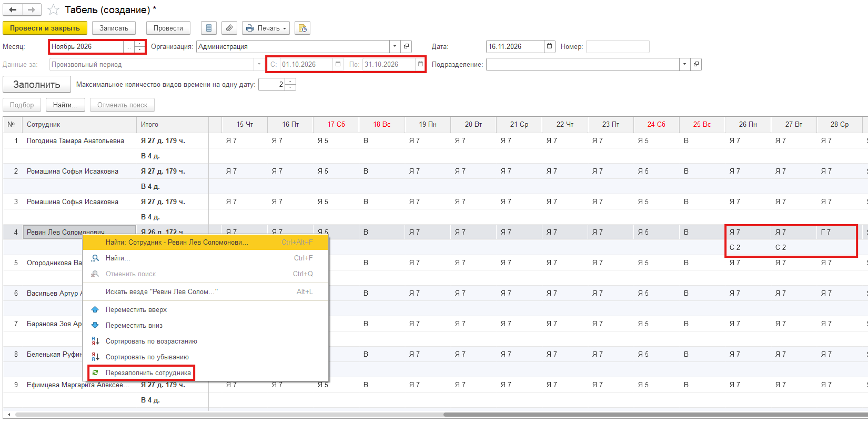Choose 'Переместить вверх' in the context menu

[x=206, y=310]
